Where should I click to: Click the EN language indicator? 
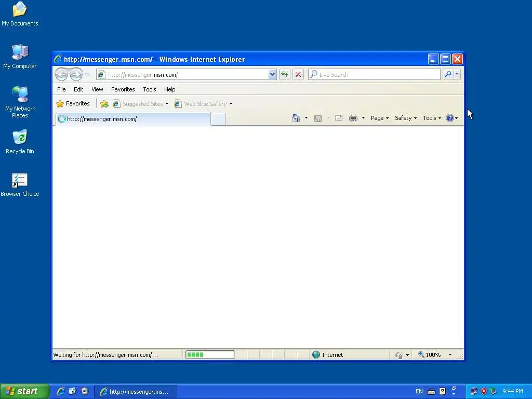coord(419,391)
